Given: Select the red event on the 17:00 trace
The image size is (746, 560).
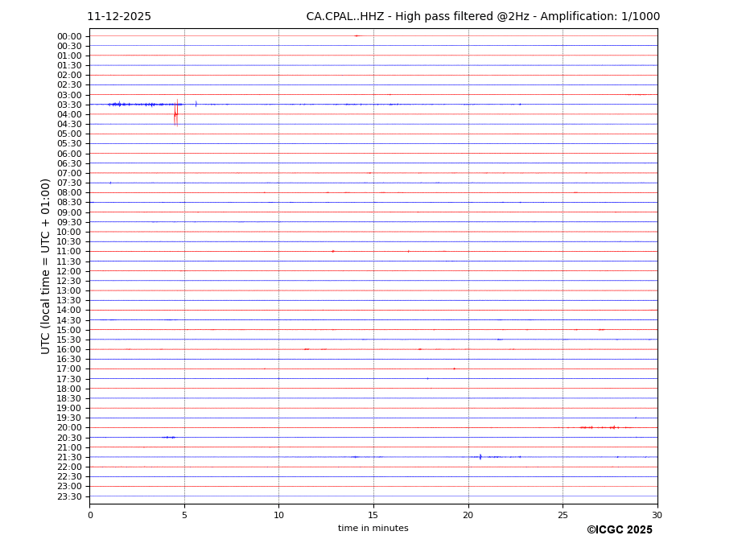Looking at the screenshot, I should (454, 369).
